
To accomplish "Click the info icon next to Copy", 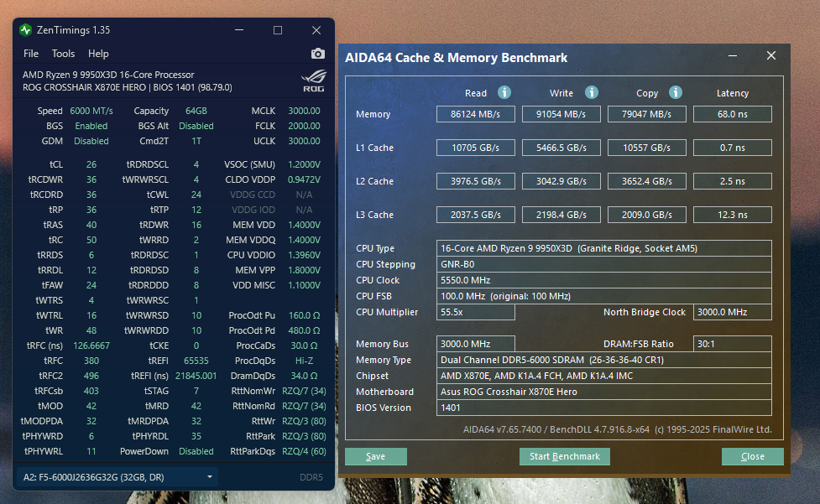I will point(676,92).
